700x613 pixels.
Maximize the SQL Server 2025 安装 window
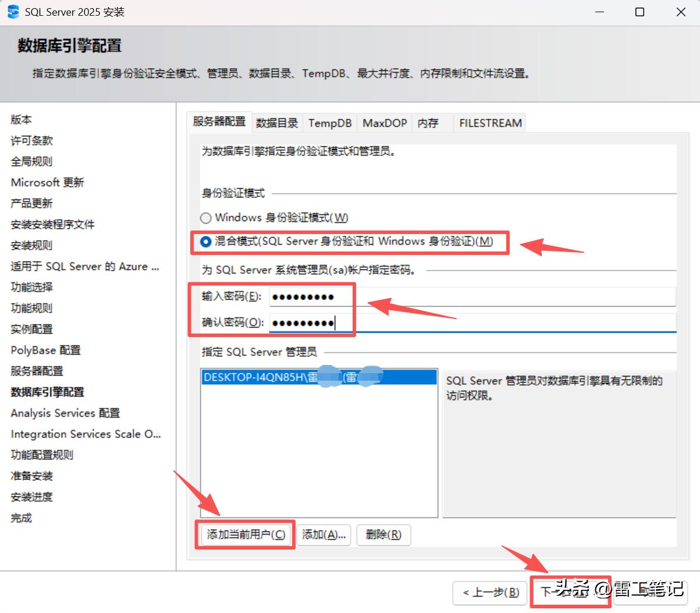click(639, 12)
